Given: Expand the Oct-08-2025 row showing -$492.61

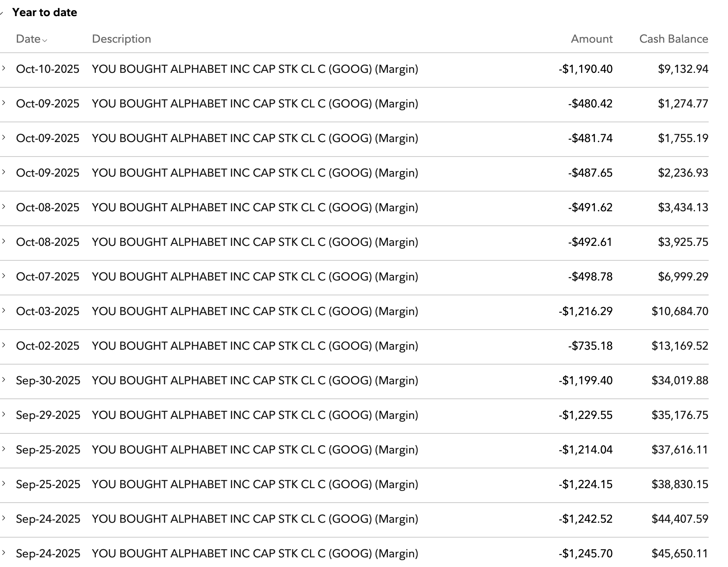Looking at the screenshot, I should click(4, 242).
